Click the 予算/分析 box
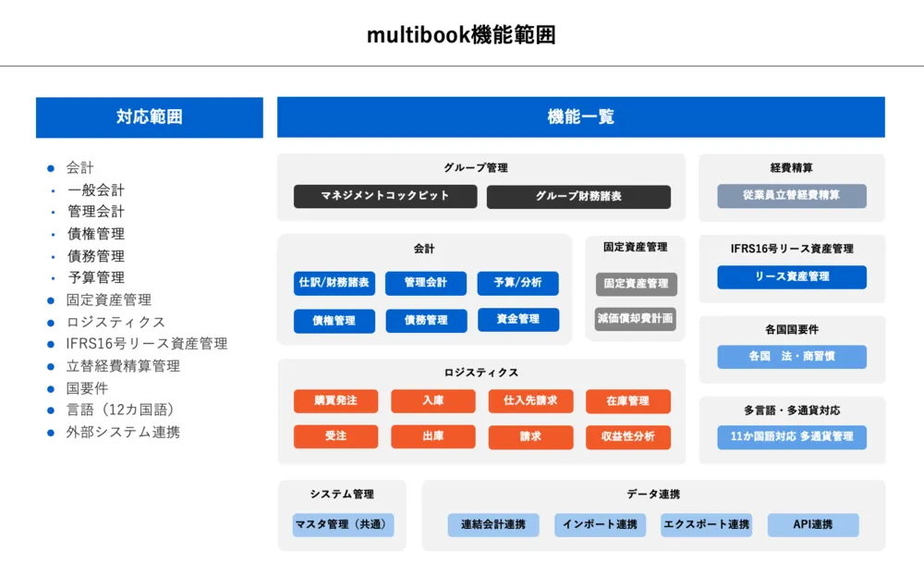Image resolution: width=924 pixels, height=563 pixels. click(x=518, y=283)
